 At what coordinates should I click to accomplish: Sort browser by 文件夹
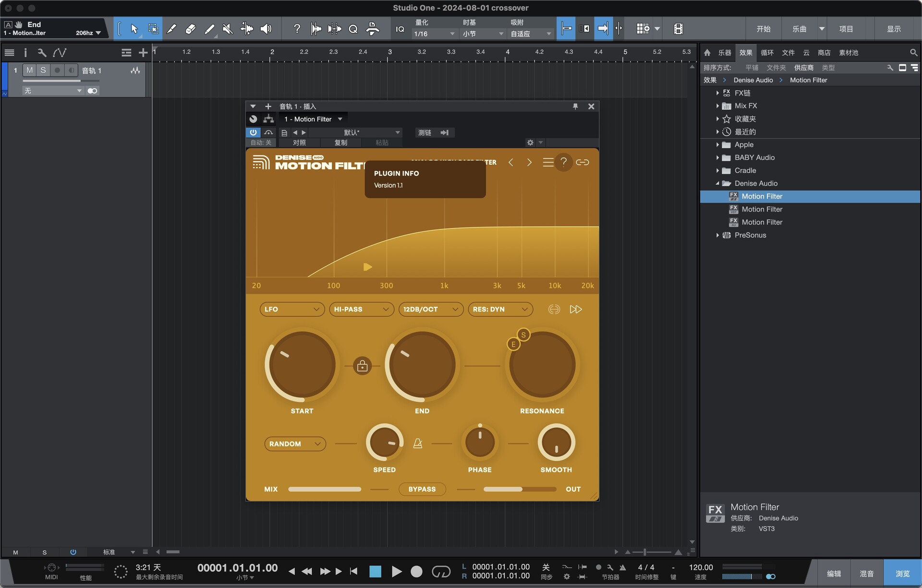776,68
